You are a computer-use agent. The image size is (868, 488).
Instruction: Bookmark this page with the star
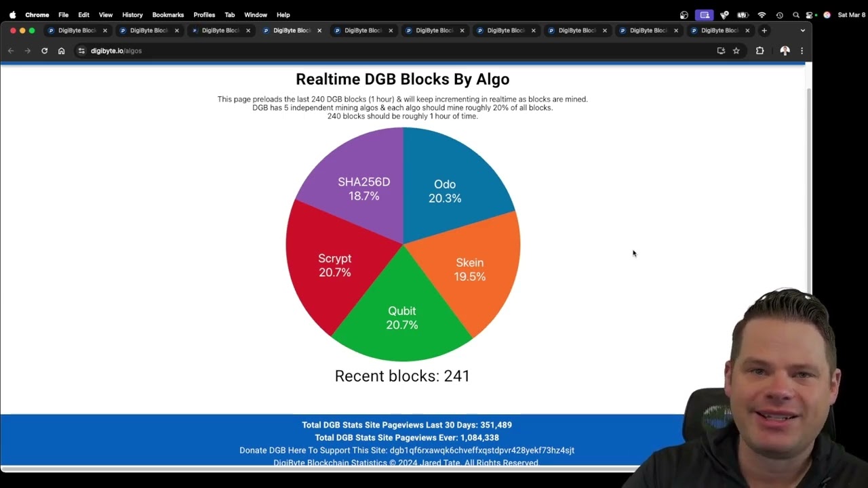736,51
